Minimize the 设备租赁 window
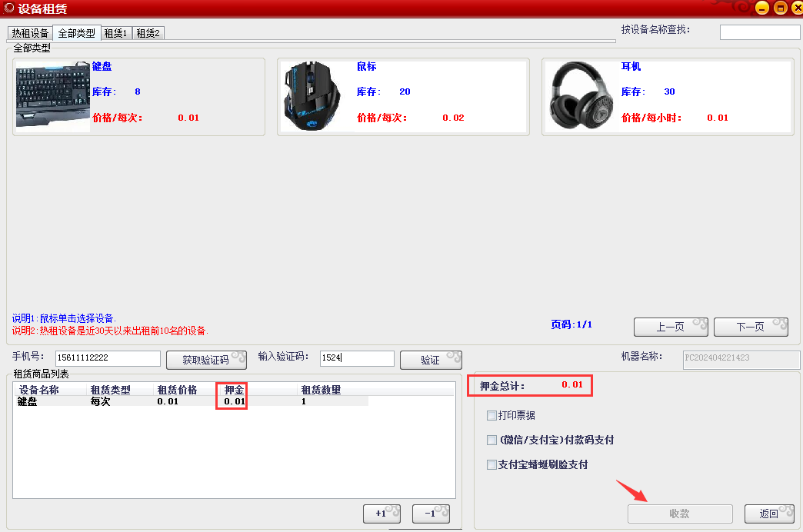Viewport: 803px width, 532px height. pos(761,8)
